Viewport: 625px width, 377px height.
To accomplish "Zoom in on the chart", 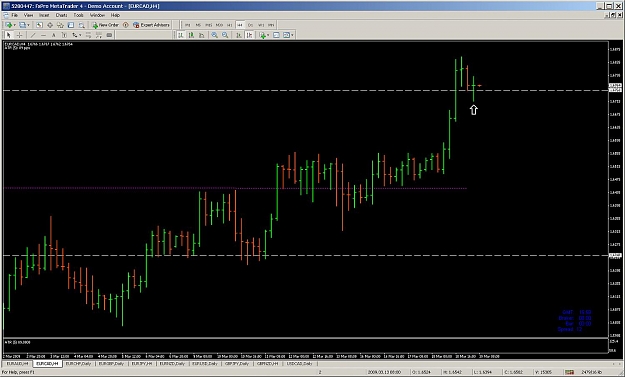I will (214, 35).
